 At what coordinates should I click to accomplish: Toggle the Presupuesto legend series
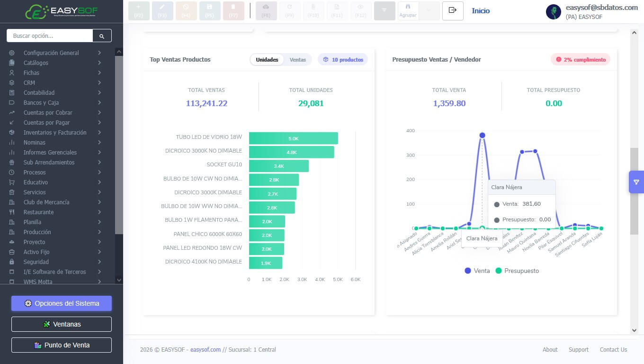517,271
